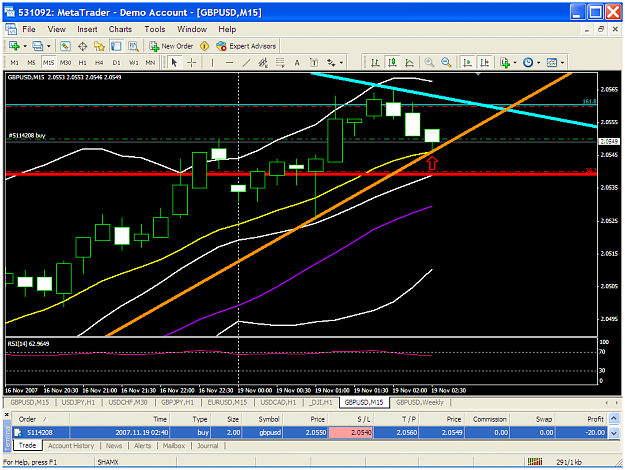This screenshot has width=625, height=470.
Task: Toggle the Navigator folder-star icon
Action: coord(99,46)
